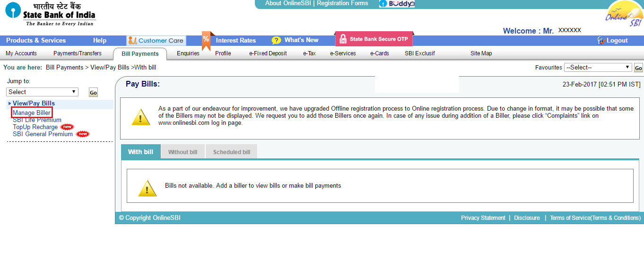Click Copyright OnlineSBI footer text
This screenshot has width=644, height=261.
pos(149,218)
